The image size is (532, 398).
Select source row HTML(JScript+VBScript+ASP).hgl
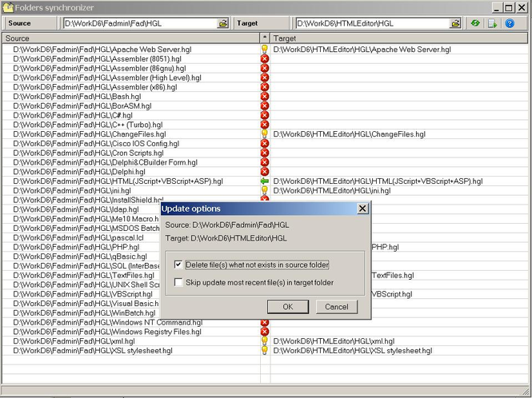118,181
